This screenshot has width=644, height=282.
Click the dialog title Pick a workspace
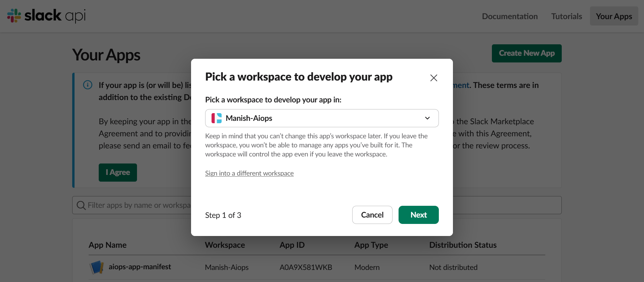click(299, 77)
